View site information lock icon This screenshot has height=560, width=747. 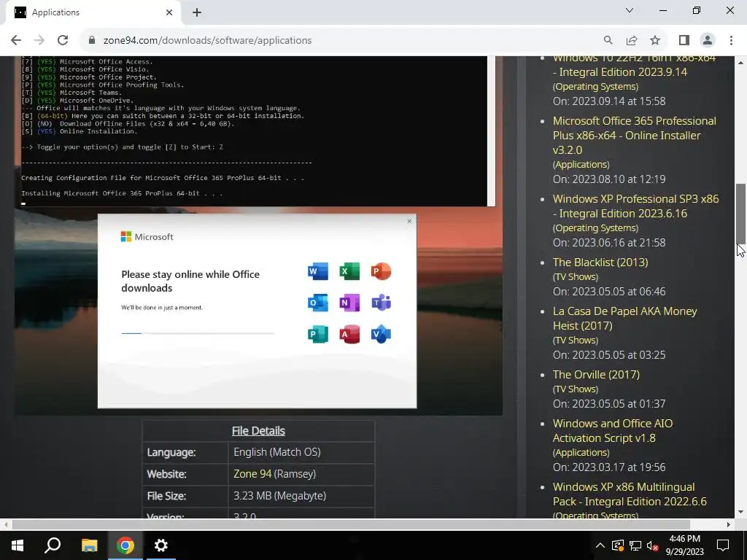(x=92, y=41)
